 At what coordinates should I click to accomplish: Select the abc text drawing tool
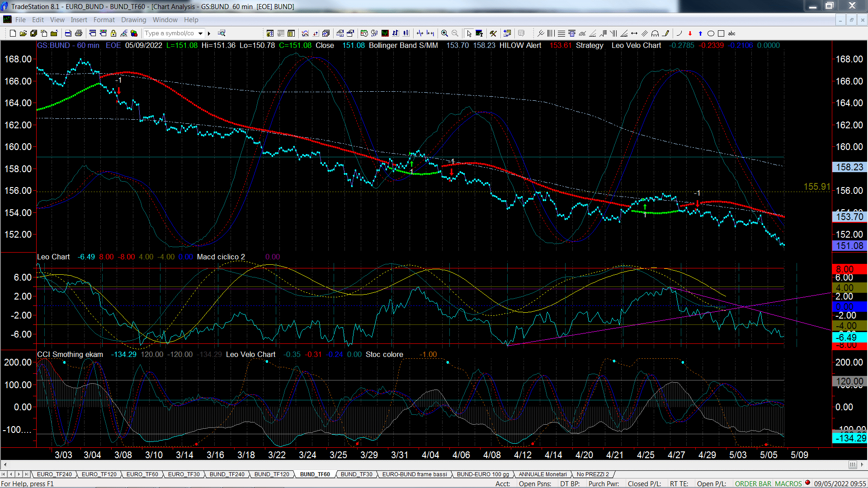coord(732,33)
